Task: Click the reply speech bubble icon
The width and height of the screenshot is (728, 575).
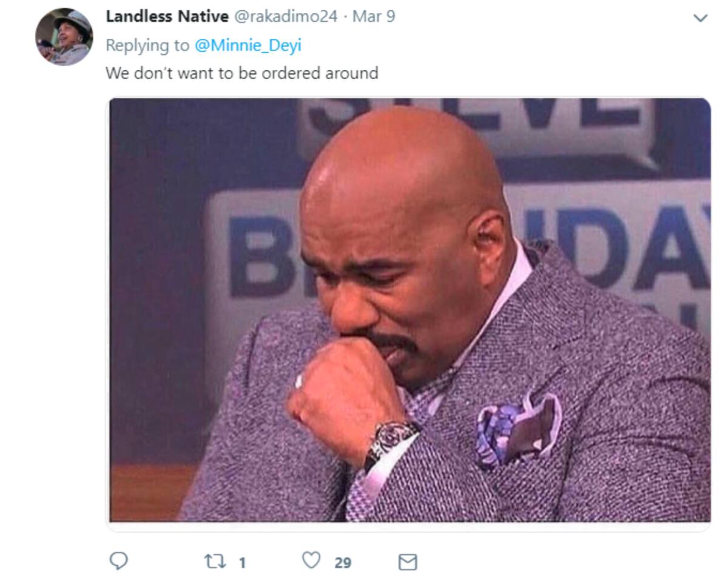Action: click(118, 560)
